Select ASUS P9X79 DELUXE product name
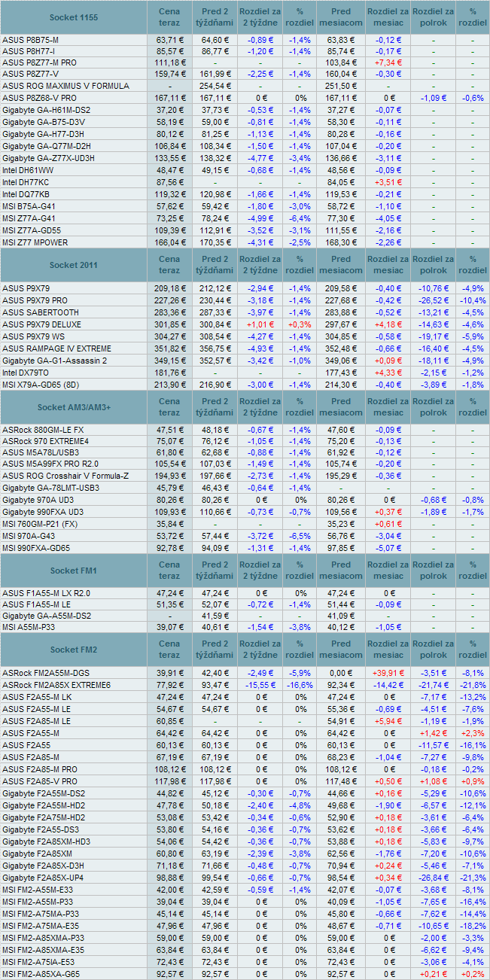 (x=41, y=324)
